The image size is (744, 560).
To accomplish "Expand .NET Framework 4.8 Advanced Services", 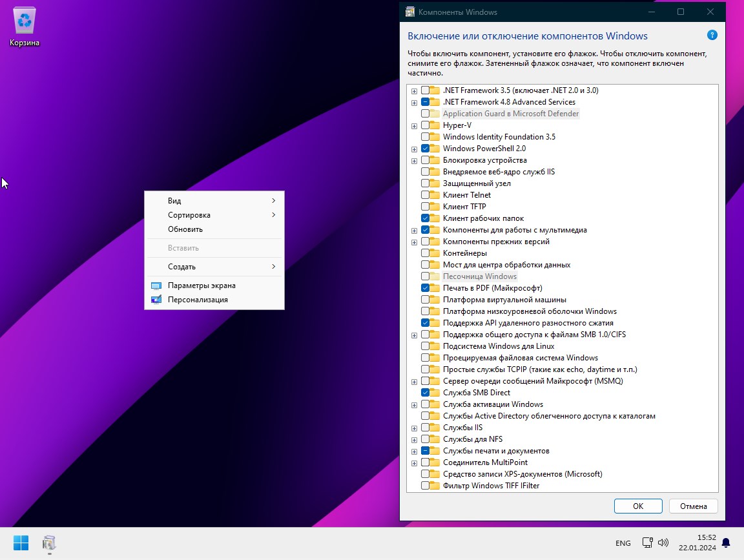I will coord(414,103).
